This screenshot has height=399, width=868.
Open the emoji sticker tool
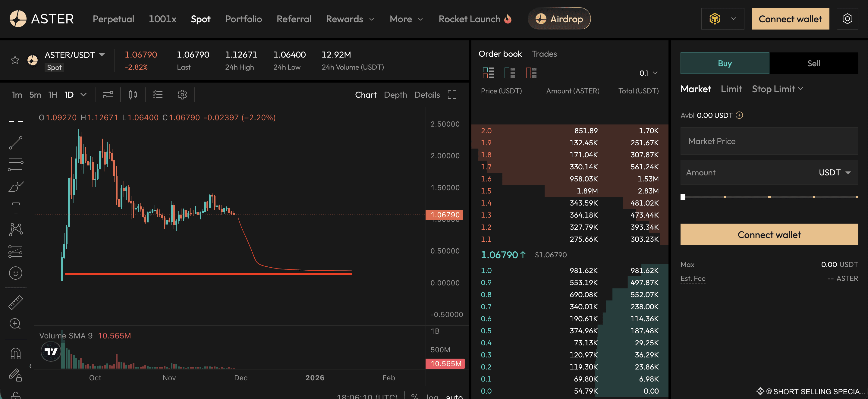(15, 273)
